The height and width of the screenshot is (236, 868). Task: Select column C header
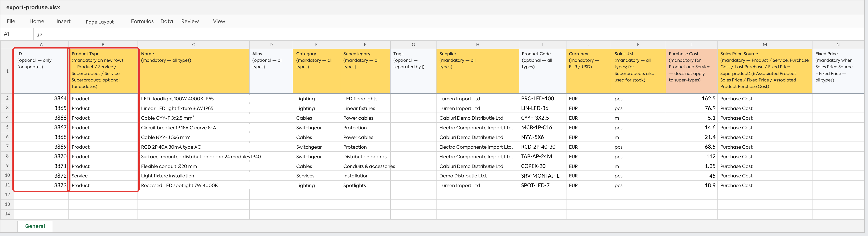[x=193, y=45]
